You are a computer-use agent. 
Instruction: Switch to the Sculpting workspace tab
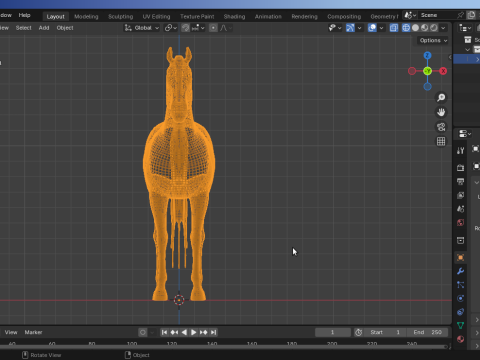pyautogui.click(x=120, y=16)
